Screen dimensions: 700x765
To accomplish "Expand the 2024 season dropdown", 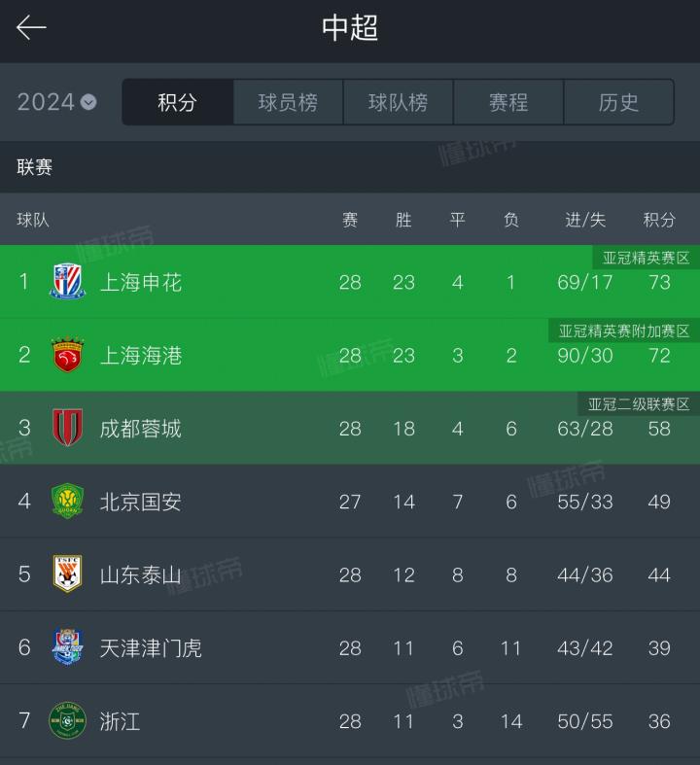I will (x=56, y=102).
